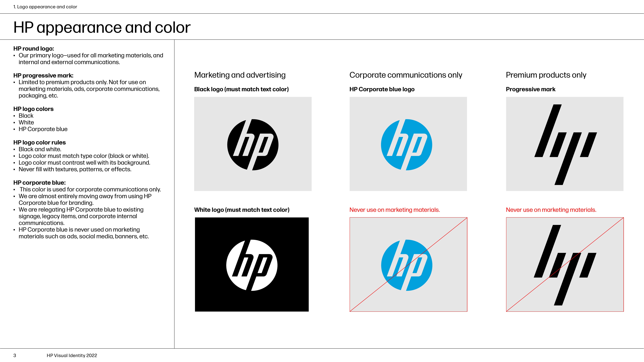Select 'Black logo (must match text color)' label
The width and height of the screenshot is (644, 362).
click(x=241, y=89)
